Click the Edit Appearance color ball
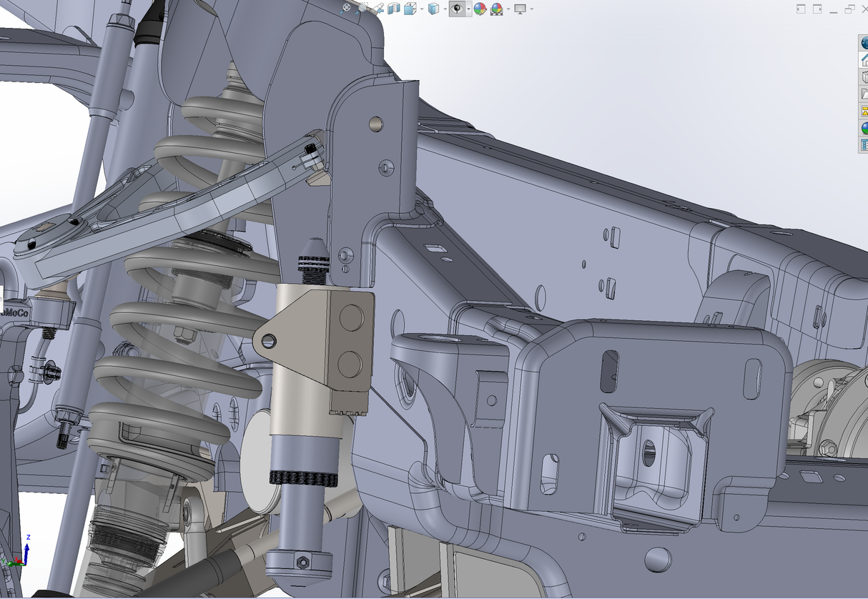The height and width of the screenshot is (599, 868). tap(480, 9)
